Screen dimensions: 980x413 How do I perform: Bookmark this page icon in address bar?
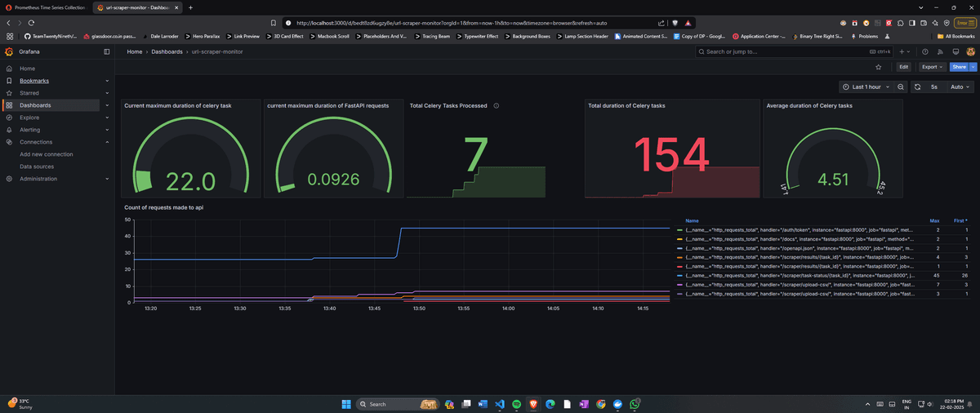click(x=274, y=23)
